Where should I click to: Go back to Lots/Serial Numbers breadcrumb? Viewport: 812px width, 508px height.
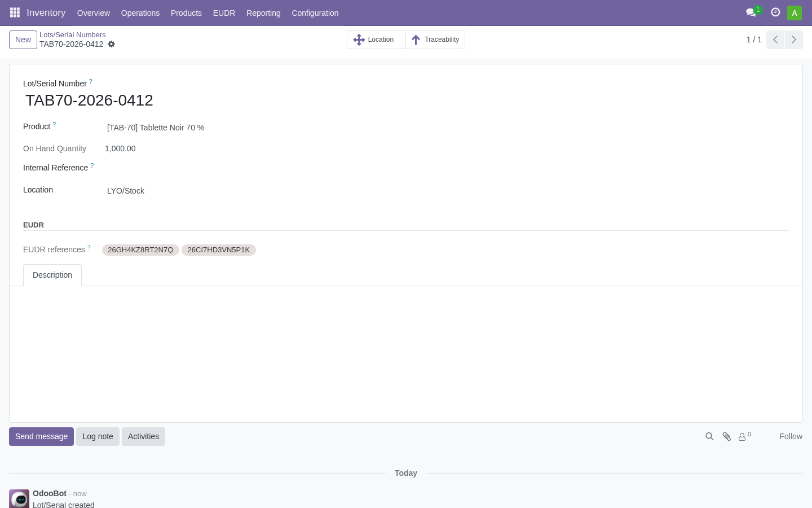coord(72,35)
